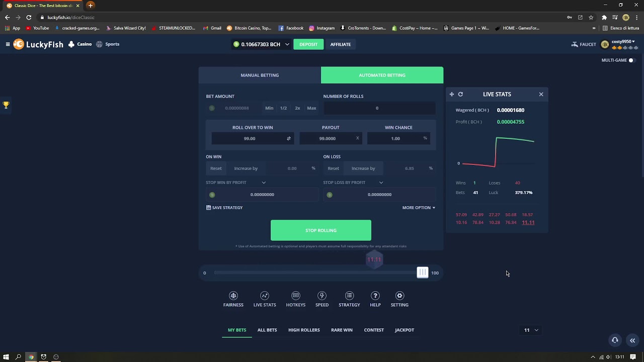Select the MY BETS tab

tap(237, 330)
